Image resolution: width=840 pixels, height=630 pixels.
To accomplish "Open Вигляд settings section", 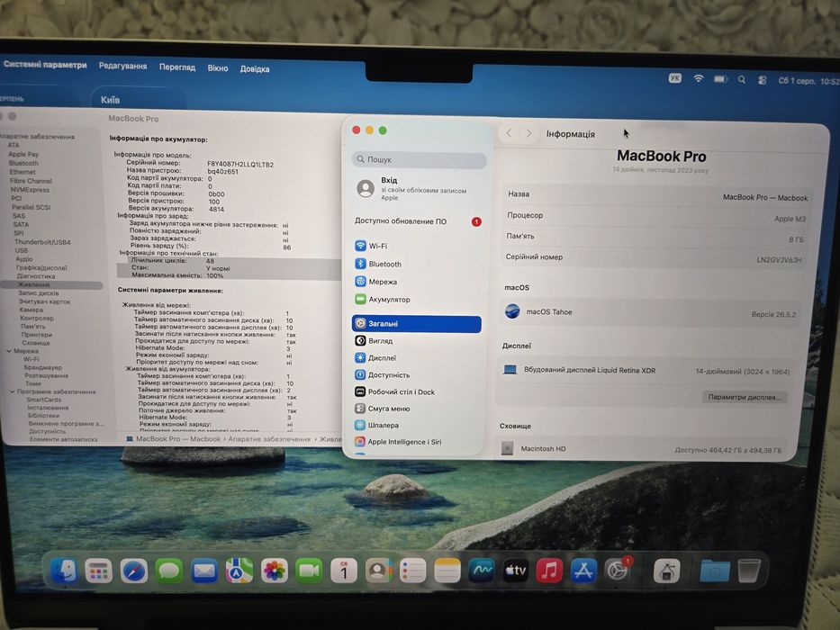I will pos(417,341).
